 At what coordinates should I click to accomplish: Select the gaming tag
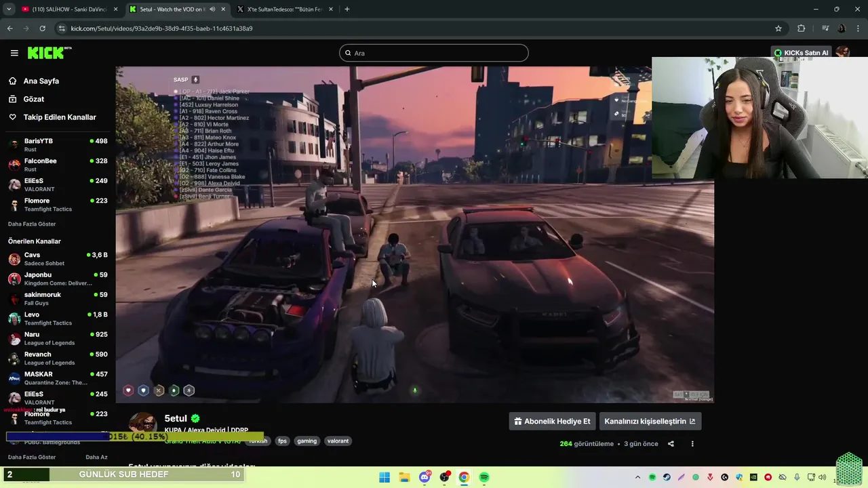(x=307, y=441)
